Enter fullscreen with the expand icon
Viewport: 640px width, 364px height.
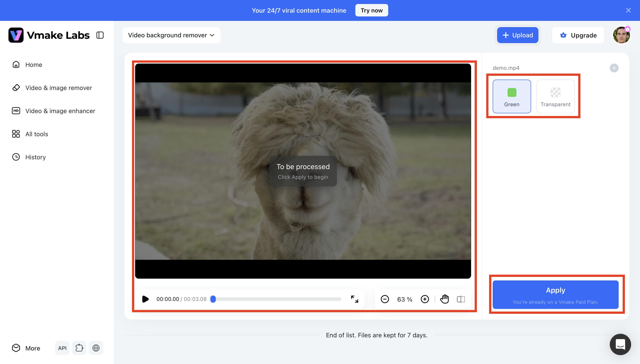(x=354, y=299)
